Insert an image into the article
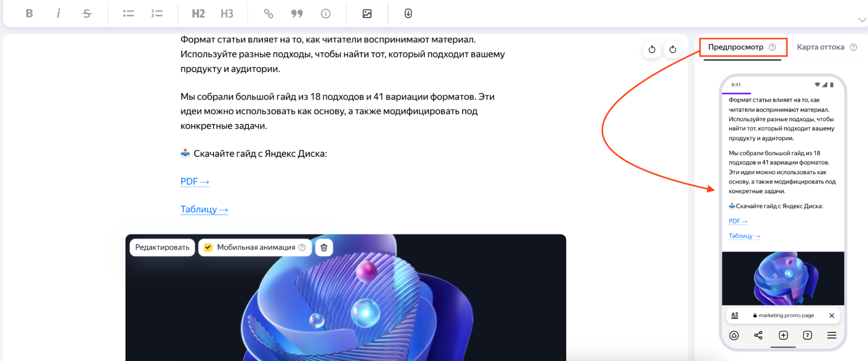868x361 pixels. tap(367, 13)
